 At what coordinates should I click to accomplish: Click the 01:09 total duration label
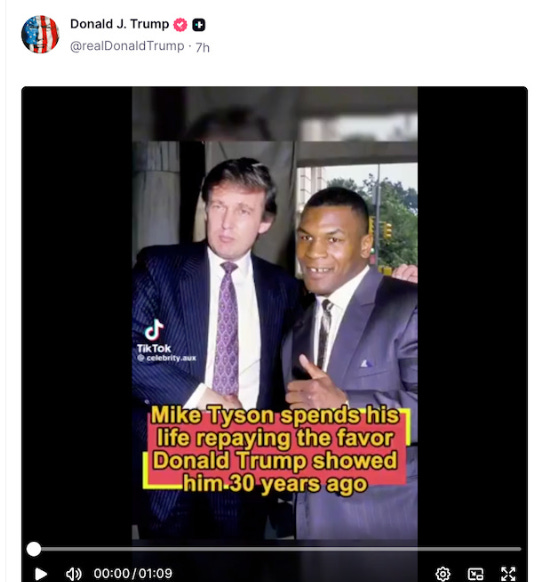tap(156, 573)
